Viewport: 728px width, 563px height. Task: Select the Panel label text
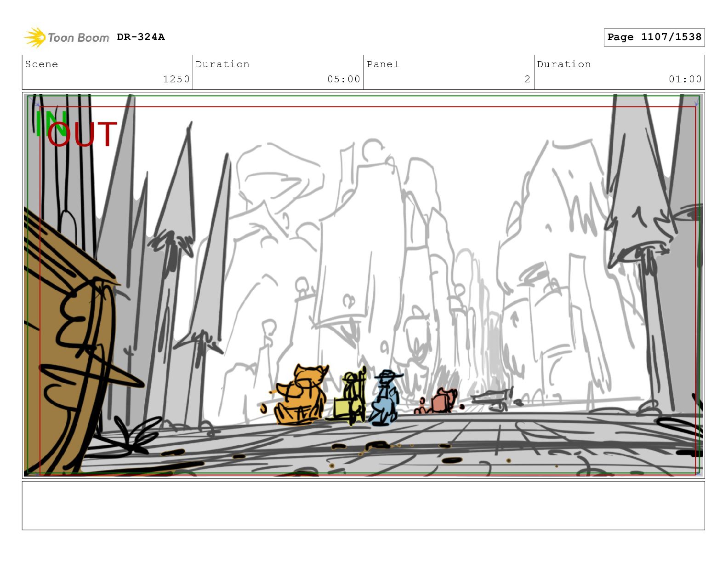point(383,64)
